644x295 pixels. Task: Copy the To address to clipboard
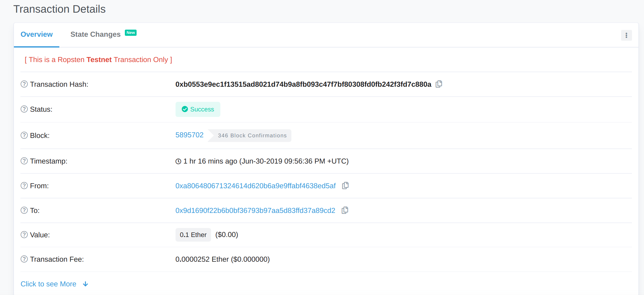pyautogui.click(x=345, y=210)
